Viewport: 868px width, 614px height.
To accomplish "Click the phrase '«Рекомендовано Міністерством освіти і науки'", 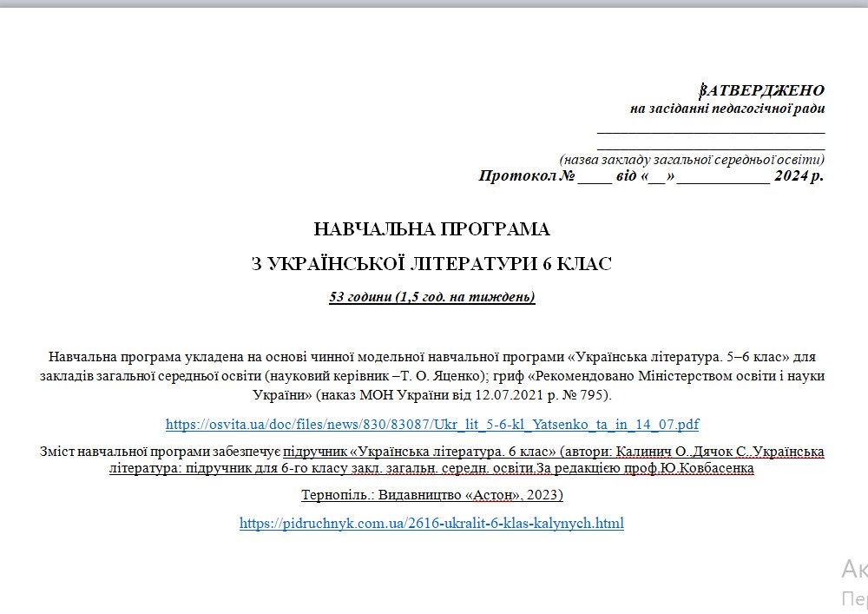I will click(676, 376).
